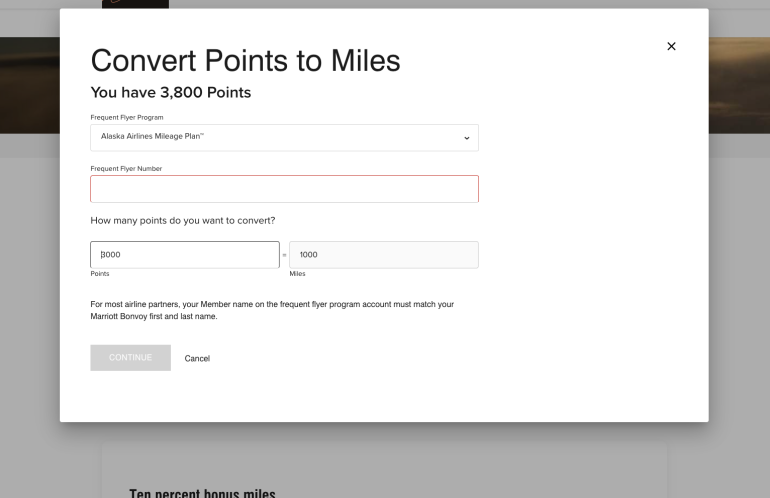Screen dimensions: 770x498
Task: Click the banner image right of the dialog
Action: tap(739, 85)
